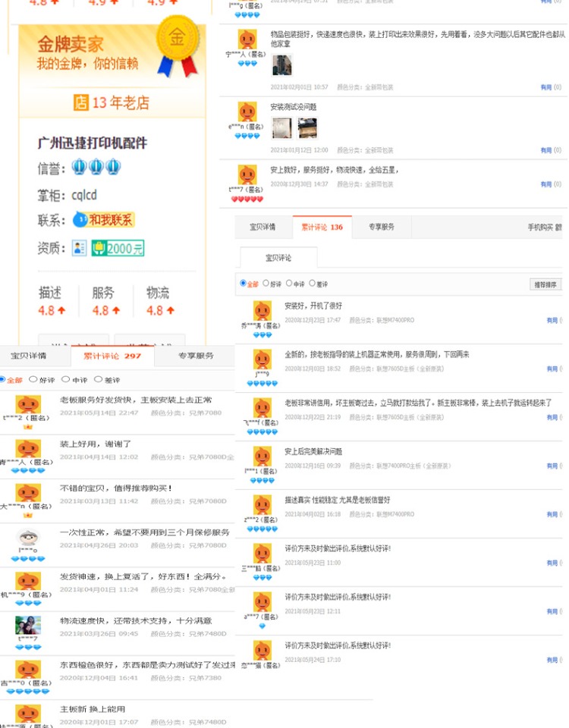
Task: Open 专享服务 tab beside 累计评论 297
Action: (196, 356)
